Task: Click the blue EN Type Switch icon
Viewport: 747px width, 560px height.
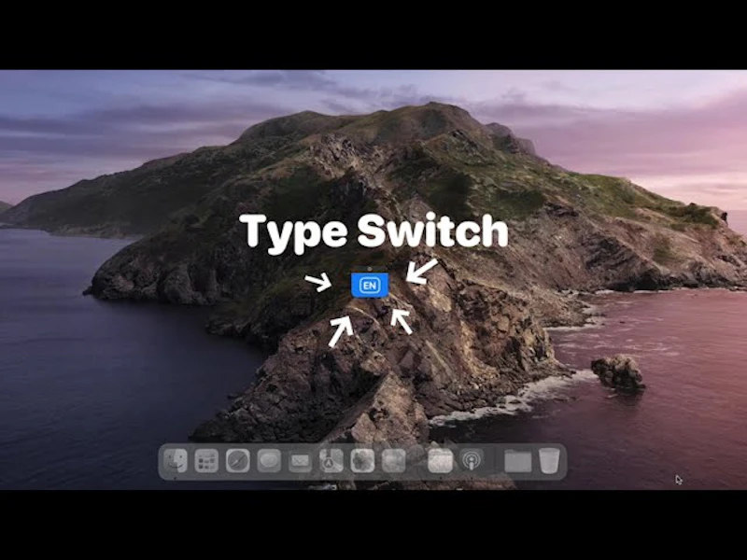Action: coord(370,285)
